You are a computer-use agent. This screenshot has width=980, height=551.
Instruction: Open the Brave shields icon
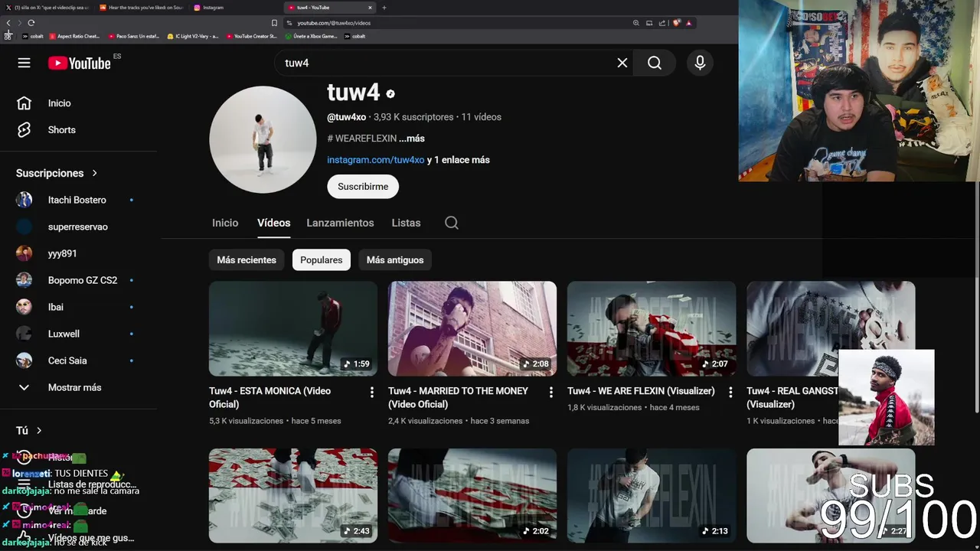pos(676,23)
